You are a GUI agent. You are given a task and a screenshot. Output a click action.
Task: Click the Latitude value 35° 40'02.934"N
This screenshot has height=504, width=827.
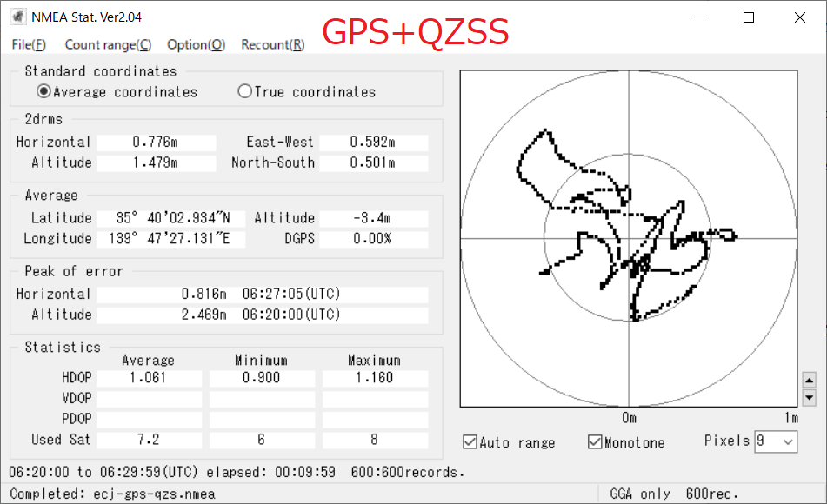click(171, 218)
